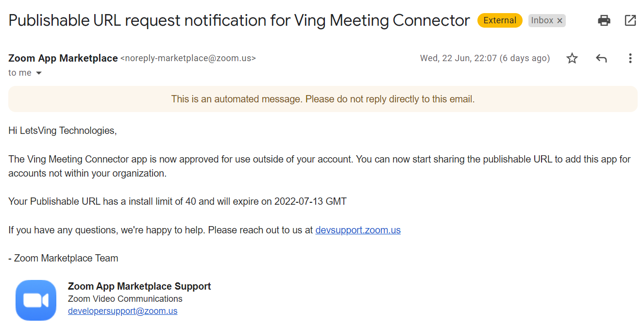Click the automated message notice banner
The height and width of the screenshot is (327, 644).
click(322, 99)
